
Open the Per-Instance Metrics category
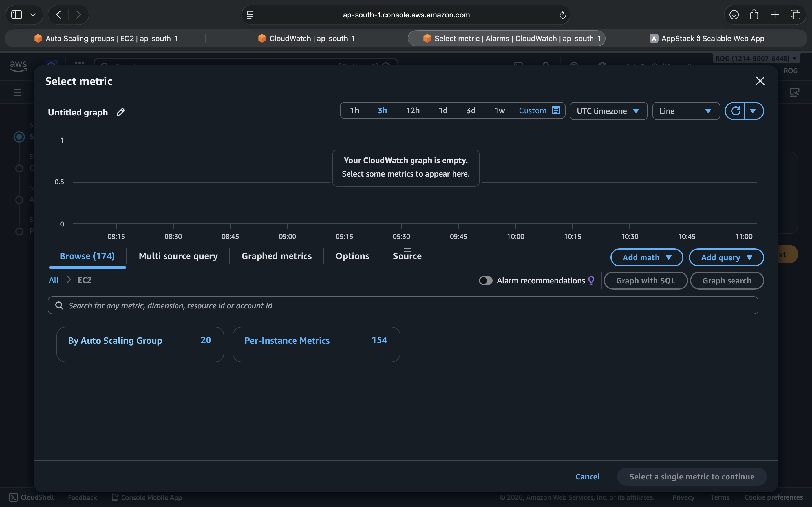point(287,341)
